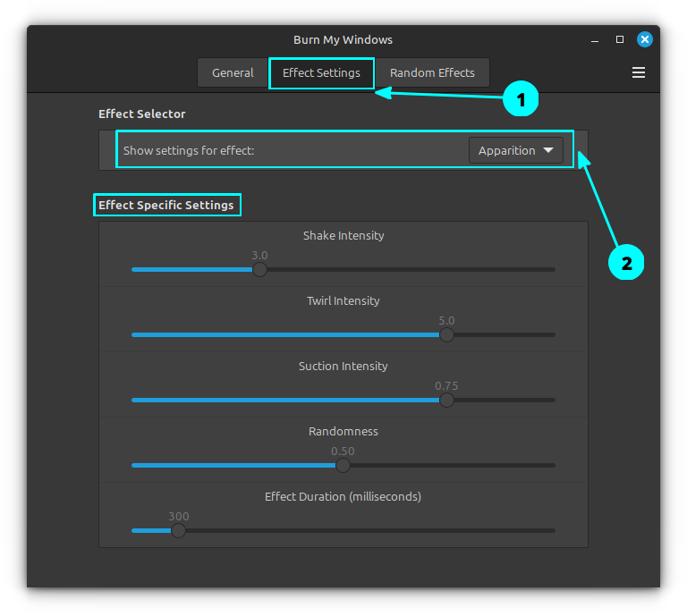
Task: Select the Effect Settings tab
Action: point(321,72)
